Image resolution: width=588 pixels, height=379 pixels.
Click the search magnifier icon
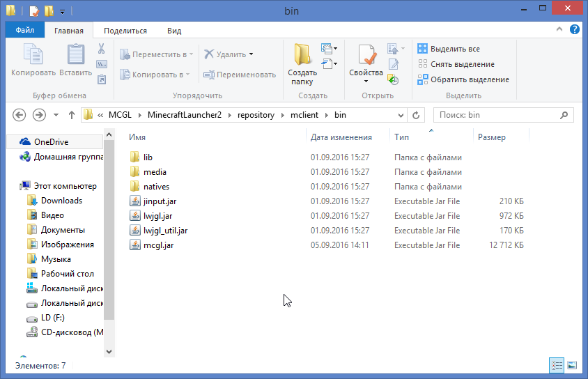[x=564, y=115]
